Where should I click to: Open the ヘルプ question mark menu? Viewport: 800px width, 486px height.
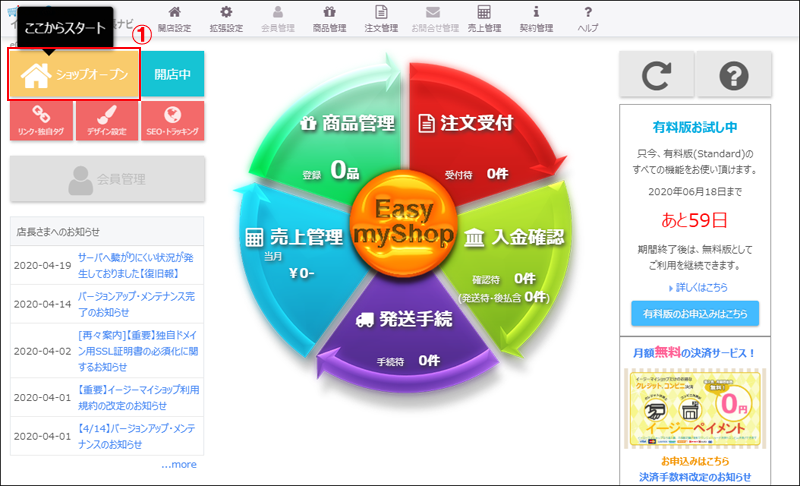coord(588,19)
